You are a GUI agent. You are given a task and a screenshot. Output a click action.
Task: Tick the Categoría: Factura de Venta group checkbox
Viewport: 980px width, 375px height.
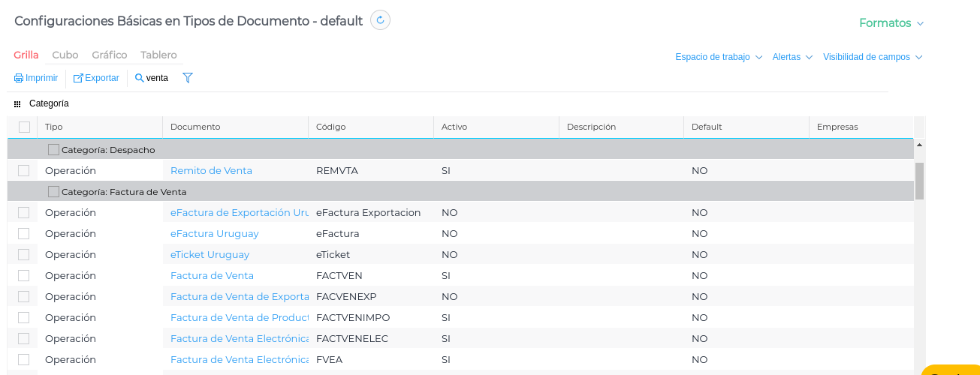(x=53, y=192)
